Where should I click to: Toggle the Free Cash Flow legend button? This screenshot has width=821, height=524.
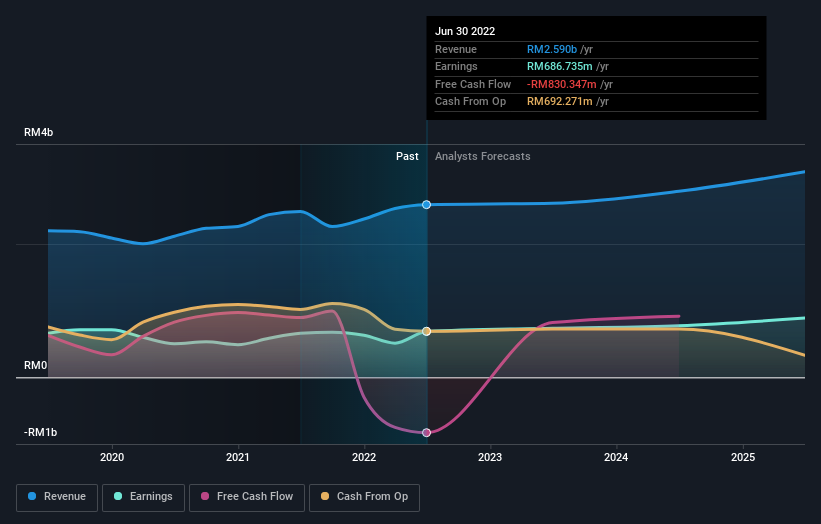click(247, 497)
